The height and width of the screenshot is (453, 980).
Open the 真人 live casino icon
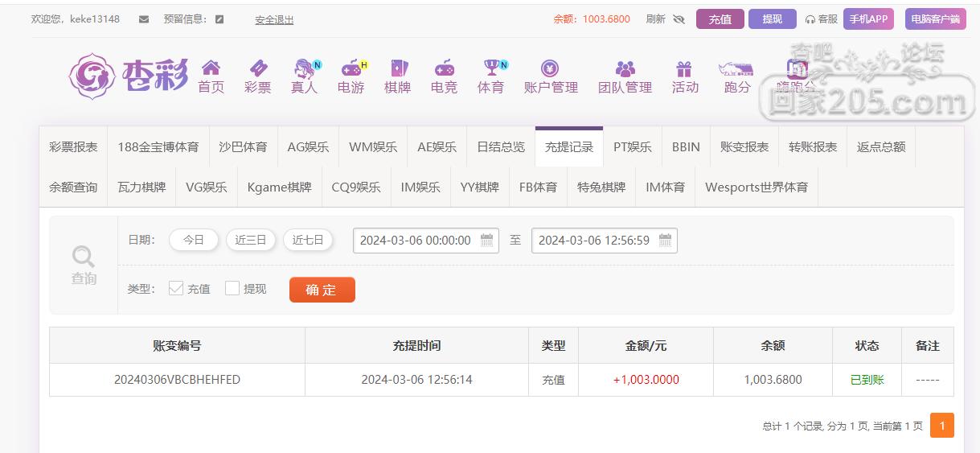coord(304,68)
